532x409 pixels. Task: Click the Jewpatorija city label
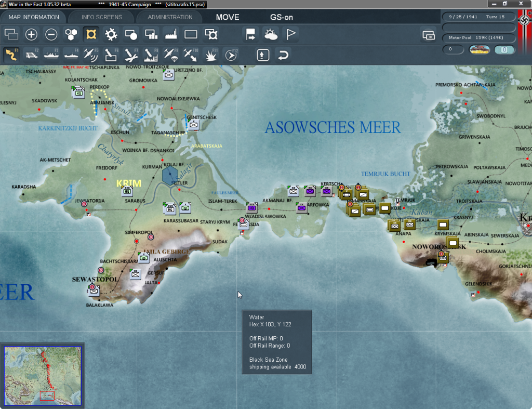tap(89, 201)
